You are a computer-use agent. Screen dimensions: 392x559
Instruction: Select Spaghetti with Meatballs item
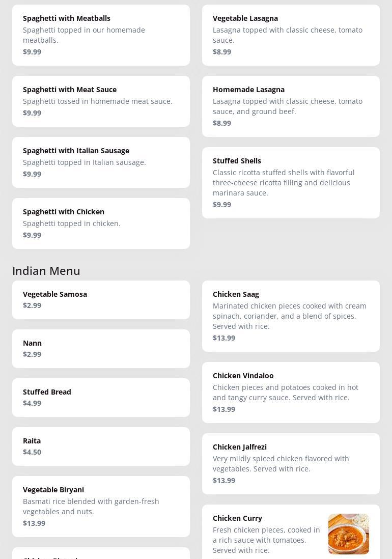click(101, 35)
